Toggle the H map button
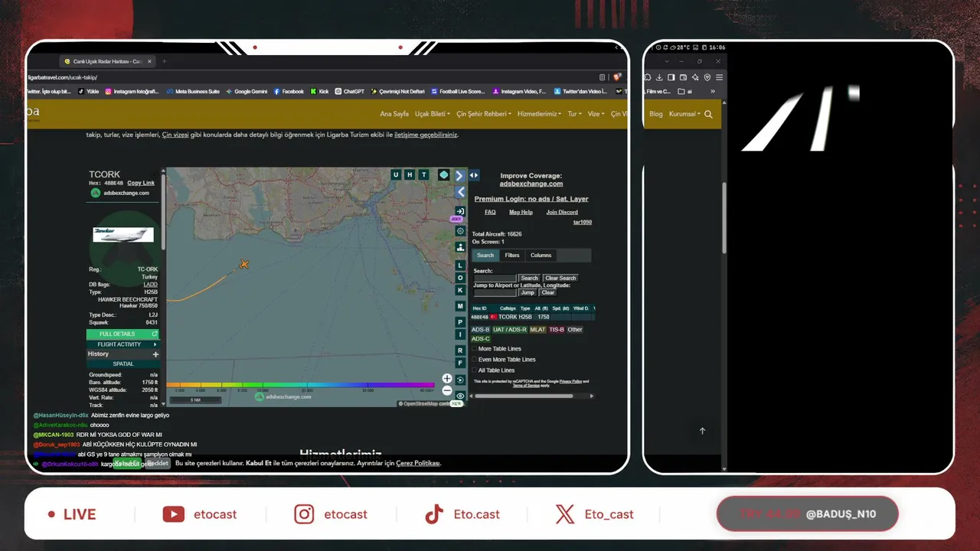Viewport: 980px width, 551px height. [x=410, y=174]
